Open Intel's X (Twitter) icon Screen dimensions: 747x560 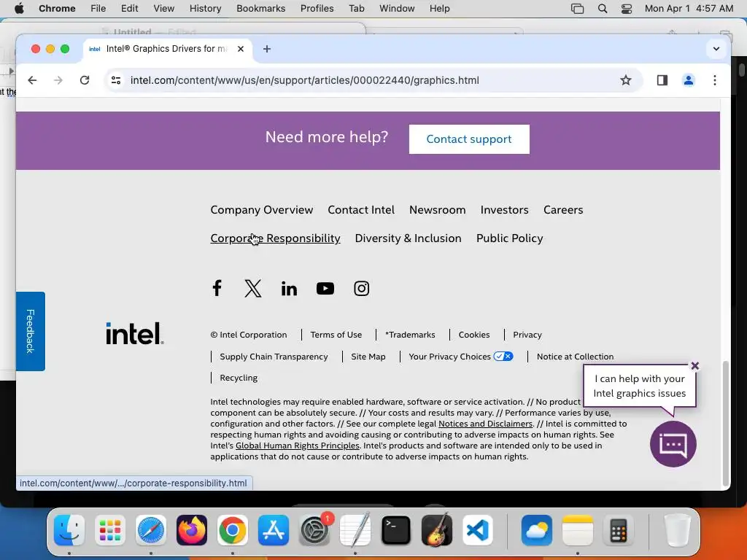253,288
